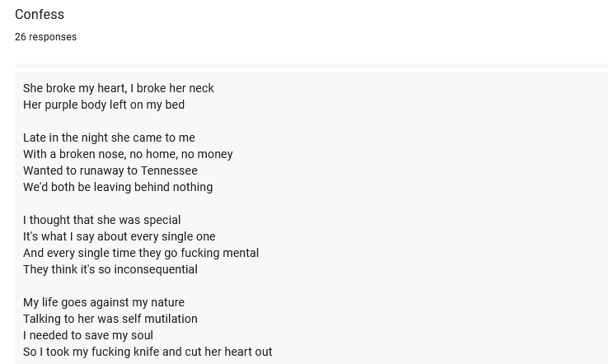Click the line "Wanted to runaway to Tennessee"

[x=110, y=170]
